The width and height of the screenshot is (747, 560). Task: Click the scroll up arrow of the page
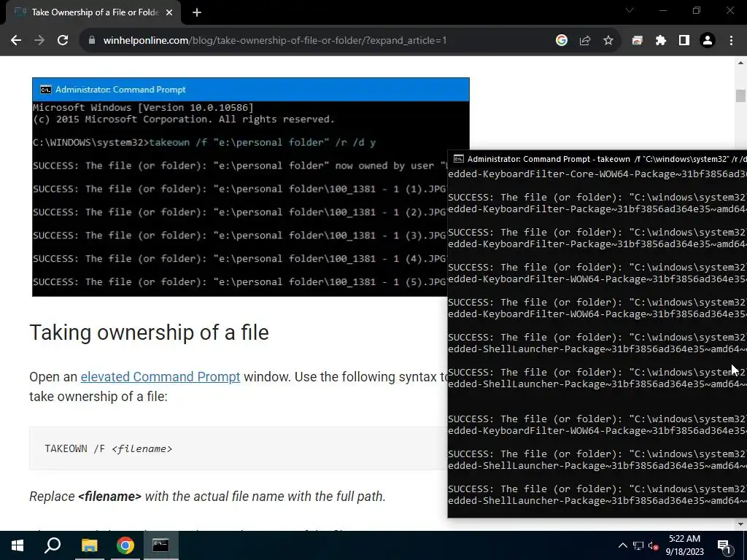pyautogui.click(x=740, y=63)
